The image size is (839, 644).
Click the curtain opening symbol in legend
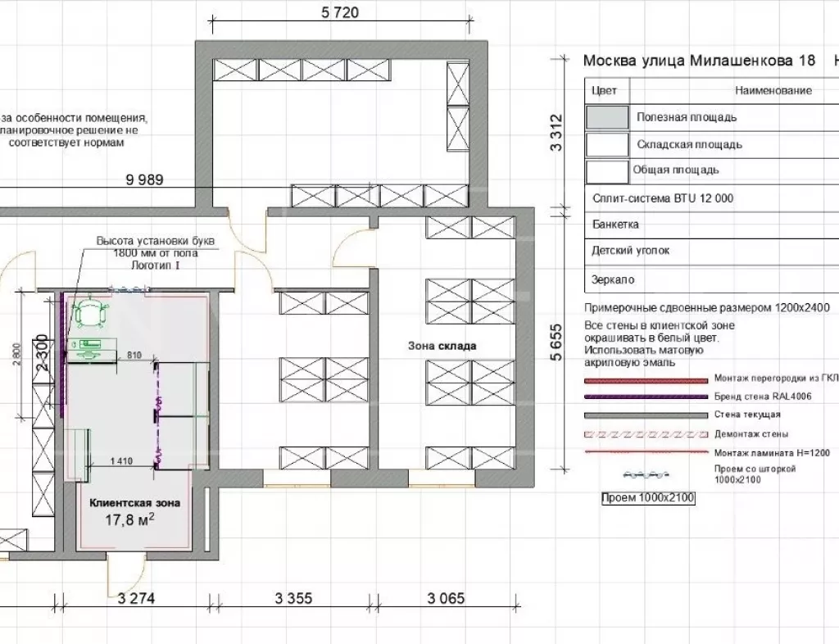(646, 474)
